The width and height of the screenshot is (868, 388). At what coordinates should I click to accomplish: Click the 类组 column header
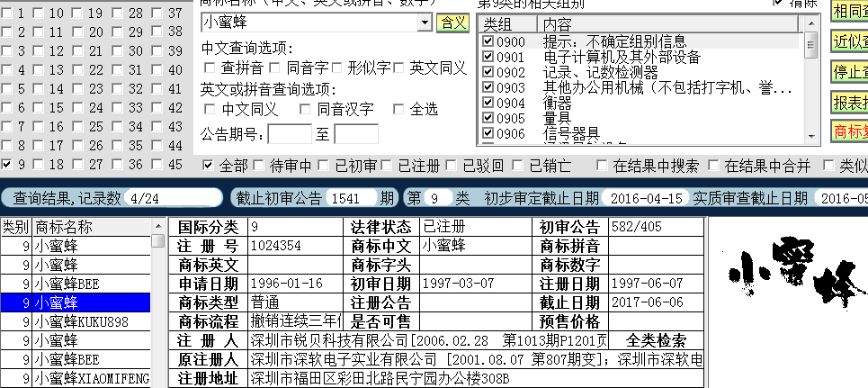point(508,23)
